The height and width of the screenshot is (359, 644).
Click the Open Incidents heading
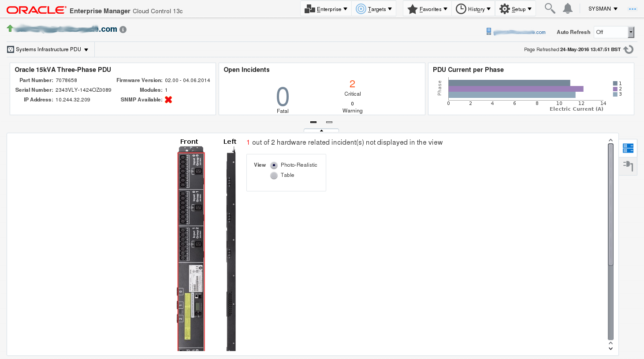[x=246, y=70]
